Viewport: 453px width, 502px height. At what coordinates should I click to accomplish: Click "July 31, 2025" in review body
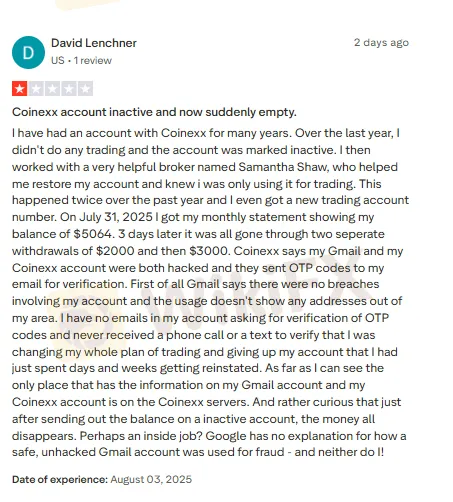(x=116, y=217)
